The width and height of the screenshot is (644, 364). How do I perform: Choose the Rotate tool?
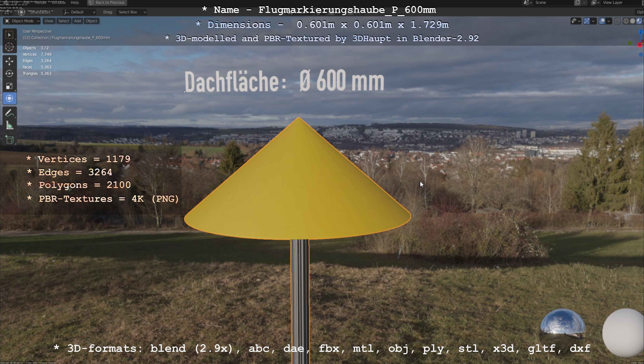tap(9, 73)
